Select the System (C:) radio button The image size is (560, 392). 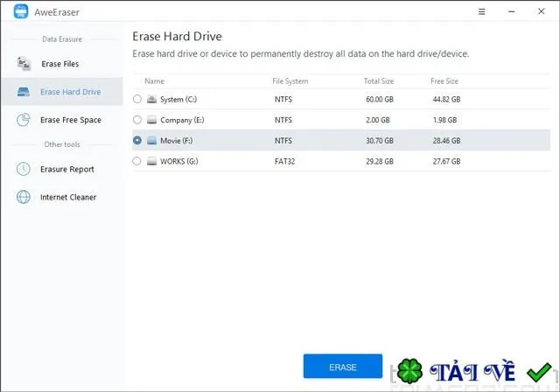click(137, 99)
